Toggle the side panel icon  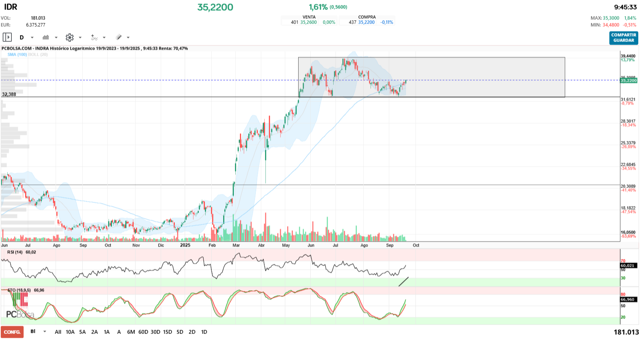pyautogui.click(x=7, y=37)
